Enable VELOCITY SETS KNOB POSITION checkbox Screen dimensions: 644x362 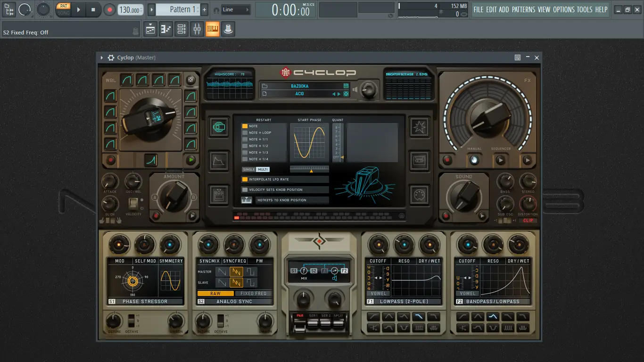245,190
